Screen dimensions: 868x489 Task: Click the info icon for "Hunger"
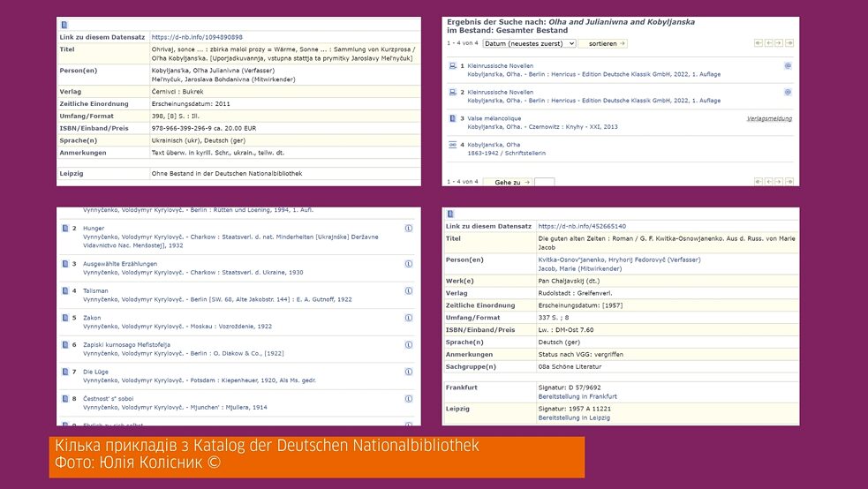pos(409,229)
